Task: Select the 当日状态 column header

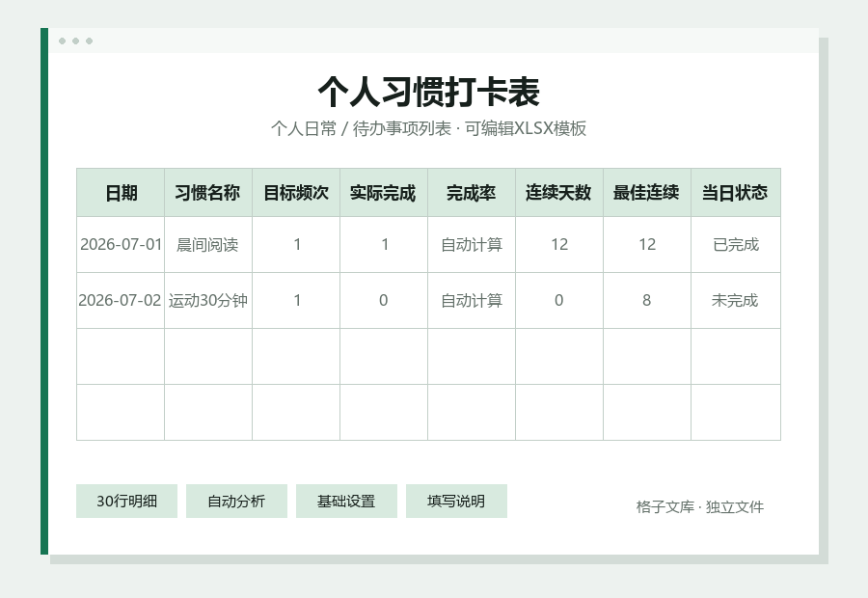Action: (x=736, y=193)
